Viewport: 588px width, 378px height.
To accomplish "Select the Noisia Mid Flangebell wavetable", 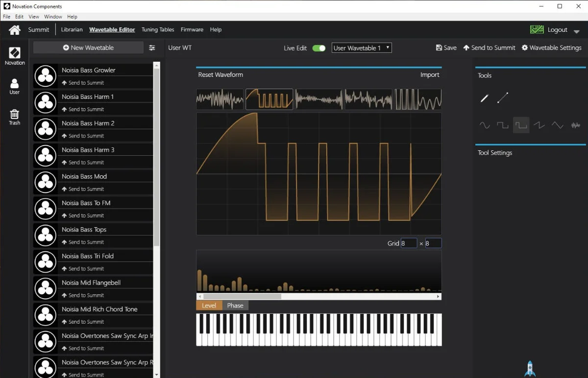I will click(93, 288).
